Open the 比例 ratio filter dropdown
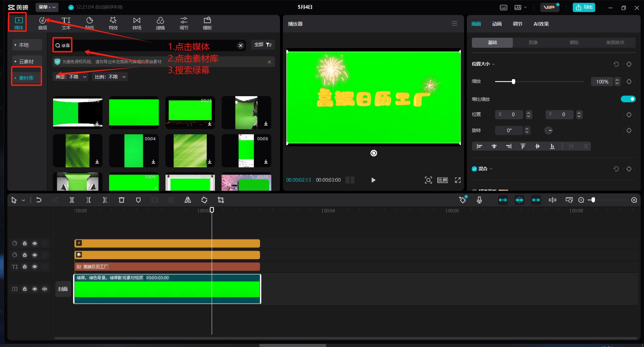 (x=110, y=77)
